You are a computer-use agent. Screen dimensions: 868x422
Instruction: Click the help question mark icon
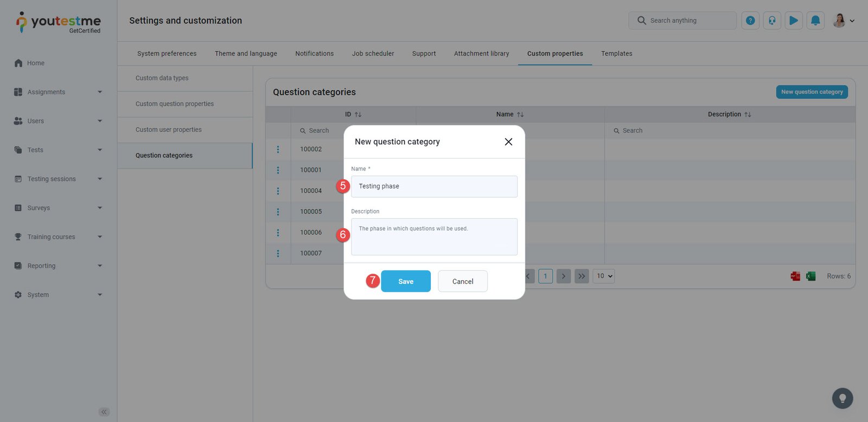pos(750,21)
